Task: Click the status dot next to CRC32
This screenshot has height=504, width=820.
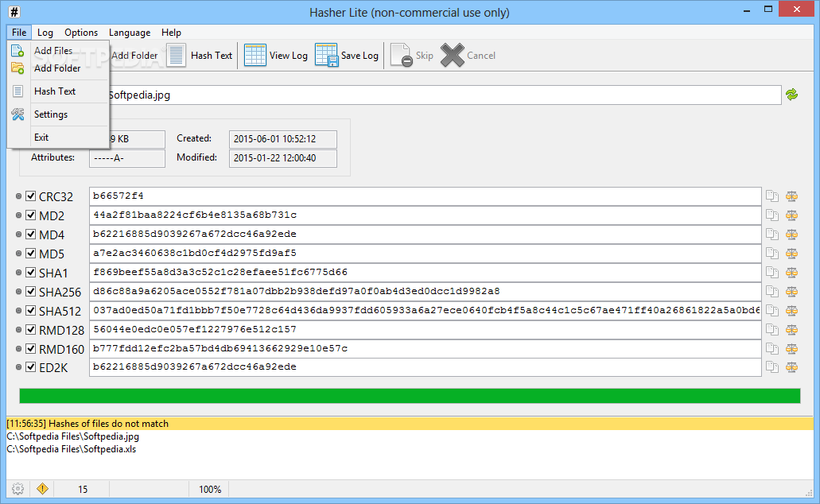Action: pos(18,196)
